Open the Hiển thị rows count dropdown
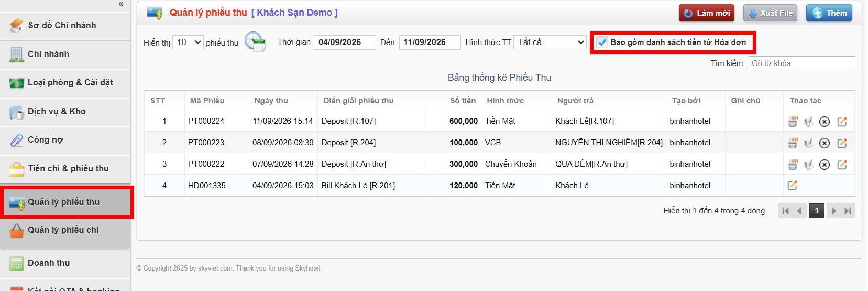The width and height of the screenshot is (868, 291). 189,42
